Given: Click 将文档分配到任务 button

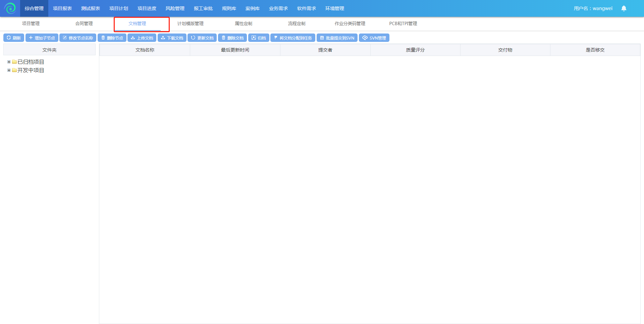Looking at the screenshot, I should [x=293, y=38].
